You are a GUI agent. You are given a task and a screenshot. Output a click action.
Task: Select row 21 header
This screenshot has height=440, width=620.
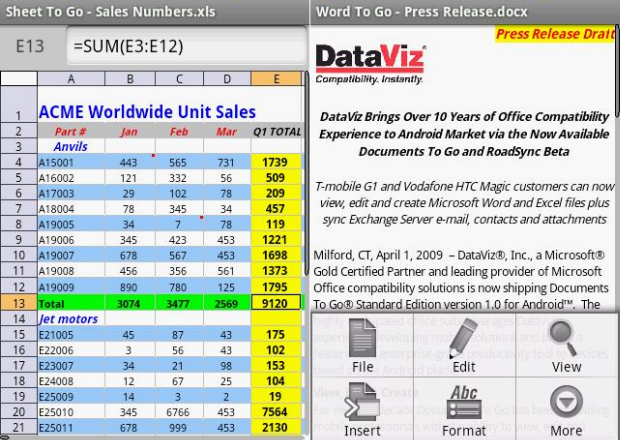tap(19, 427)
